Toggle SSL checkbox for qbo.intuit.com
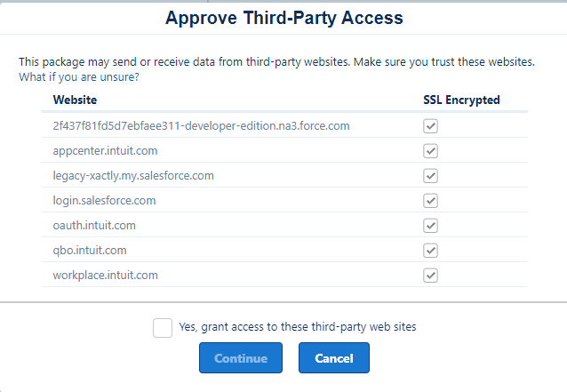The height and width of the screenshot is (392, 567). 431,251
